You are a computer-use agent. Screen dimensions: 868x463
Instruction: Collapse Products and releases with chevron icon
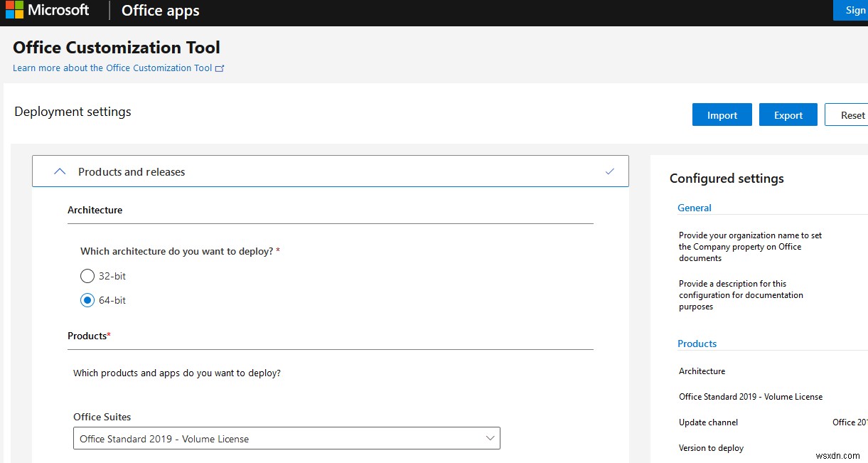(60, 171)
